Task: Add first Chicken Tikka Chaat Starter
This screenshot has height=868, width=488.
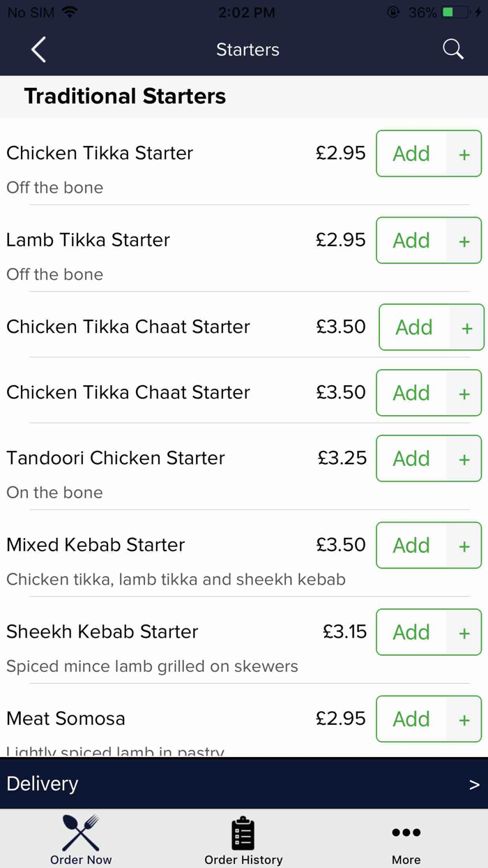Action: coord(414,327)
